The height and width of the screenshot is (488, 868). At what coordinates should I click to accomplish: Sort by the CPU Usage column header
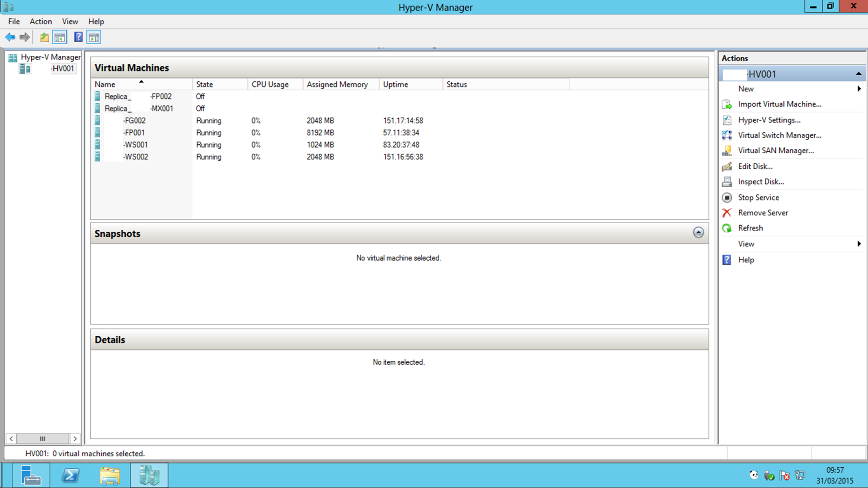[275, 84]
